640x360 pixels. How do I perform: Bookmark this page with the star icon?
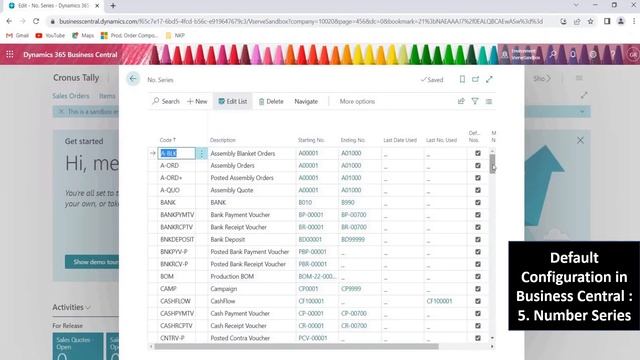(590, 21)
